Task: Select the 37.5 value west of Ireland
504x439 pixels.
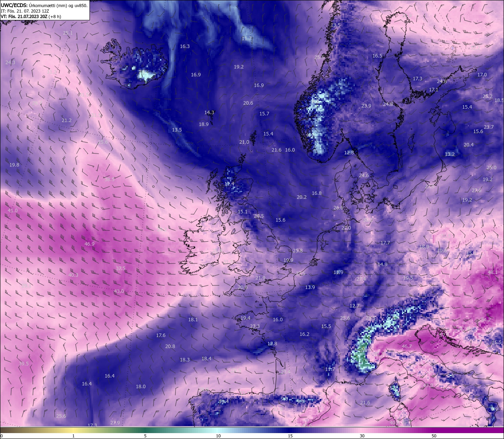Action: 120,269
